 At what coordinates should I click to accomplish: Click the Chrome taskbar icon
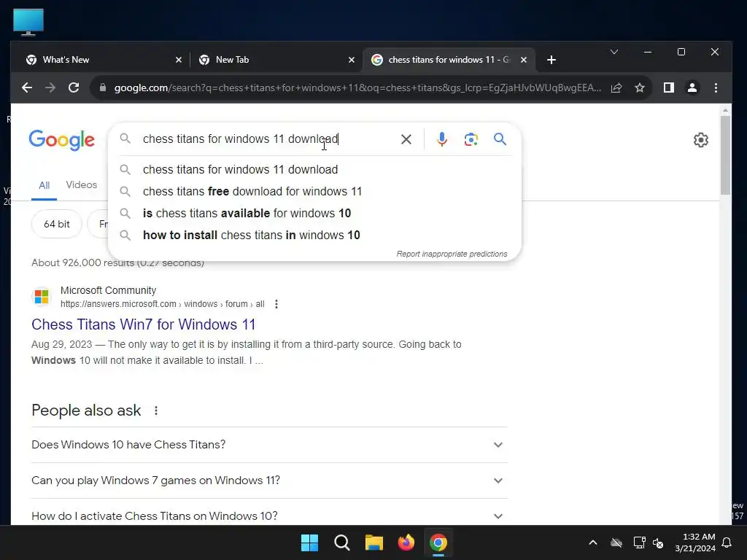tap(438, 542)
